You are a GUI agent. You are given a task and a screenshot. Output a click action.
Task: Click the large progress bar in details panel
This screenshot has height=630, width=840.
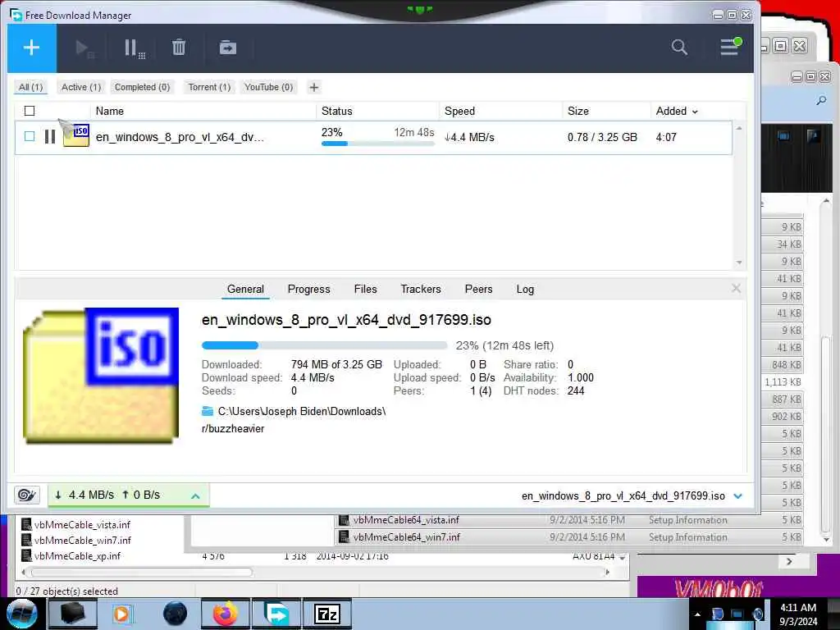pyautogui.click(x=324, y=345)
